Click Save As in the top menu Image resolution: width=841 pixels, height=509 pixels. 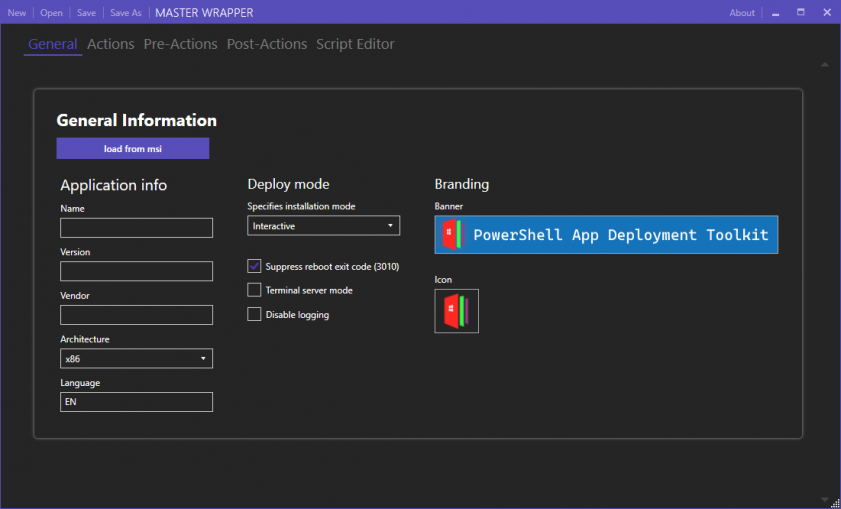(x=125, y=13)
